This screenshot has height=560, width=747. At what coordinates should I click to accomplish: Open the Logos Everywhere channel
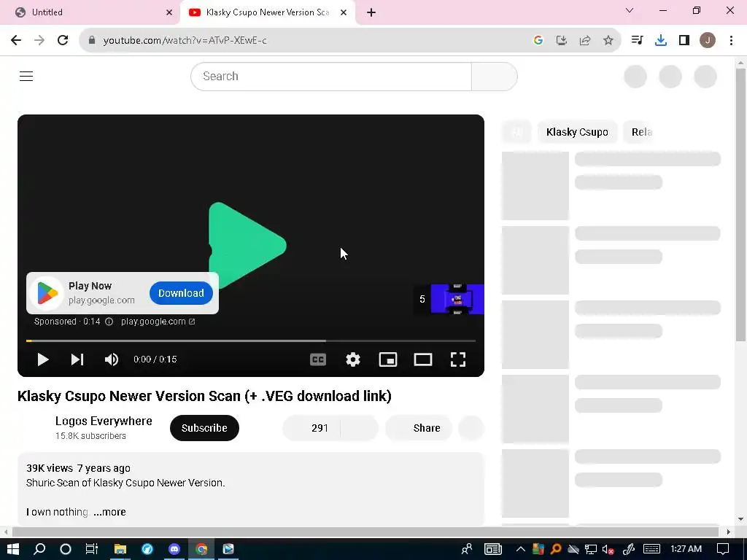point(104,421)
